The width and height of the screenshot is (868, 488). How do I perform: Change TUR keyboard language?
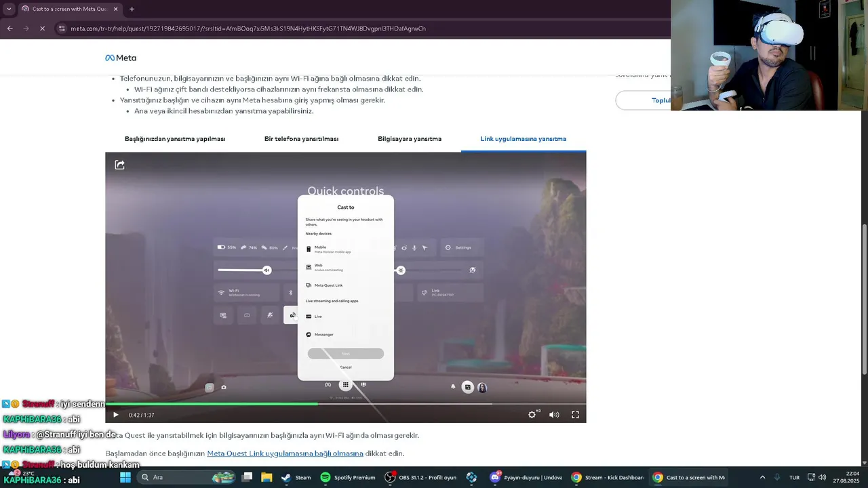tap(794, 477)
